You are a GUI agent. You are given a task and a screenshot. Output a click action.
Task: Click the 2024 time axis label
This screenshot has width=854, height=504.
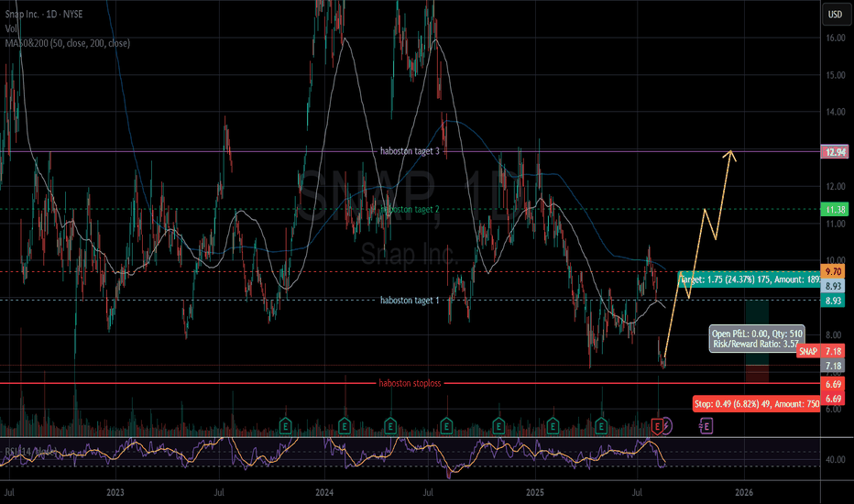[324, 493]
